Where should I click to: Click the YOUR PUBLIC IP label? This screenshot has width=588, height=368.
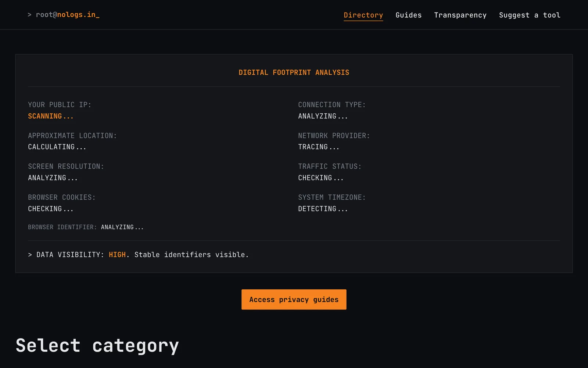click(60, 105)
